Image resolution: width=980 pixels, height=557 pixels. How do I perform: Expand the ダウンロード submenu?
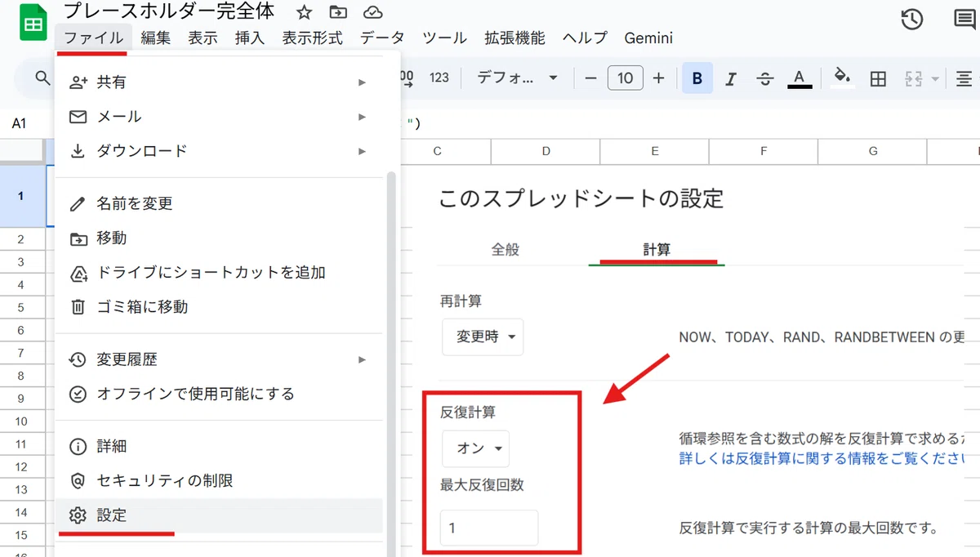pos(219,151)
